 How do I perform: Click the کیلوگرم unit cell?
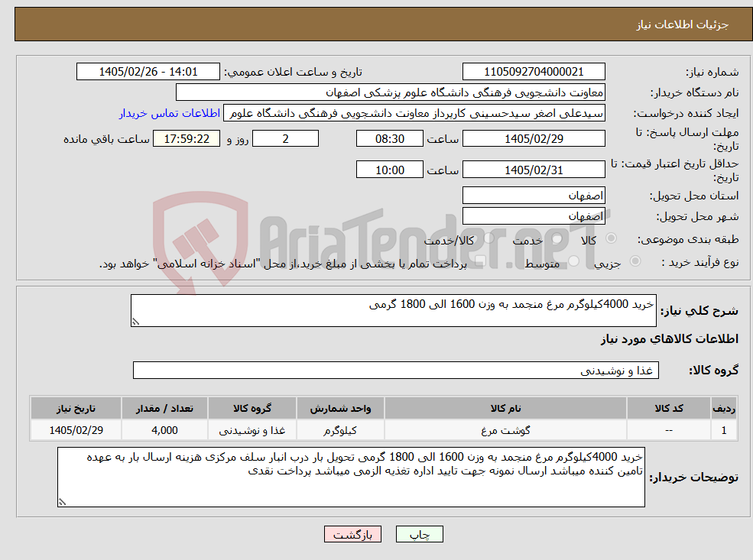(x=340, y=430)
